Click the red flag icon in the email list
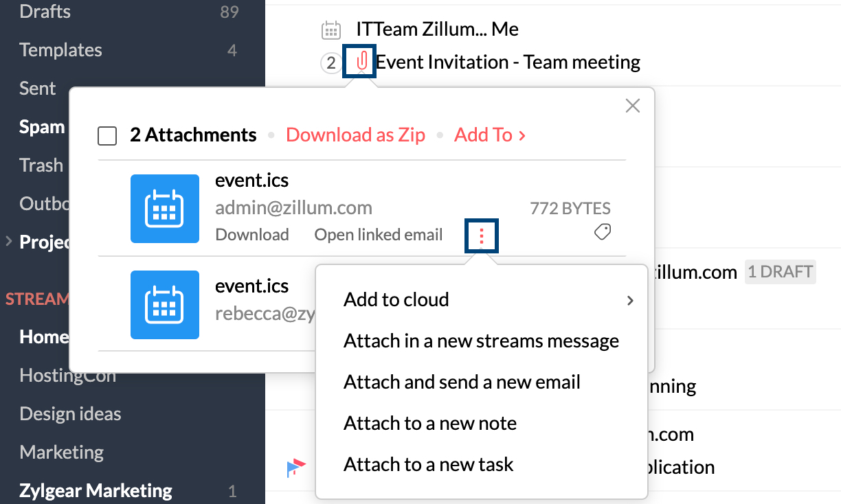 tap(297, 467)
